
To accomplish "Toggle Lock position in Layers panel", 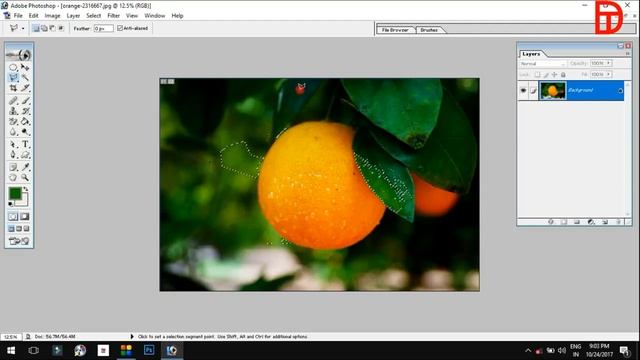I will (554, 75).
